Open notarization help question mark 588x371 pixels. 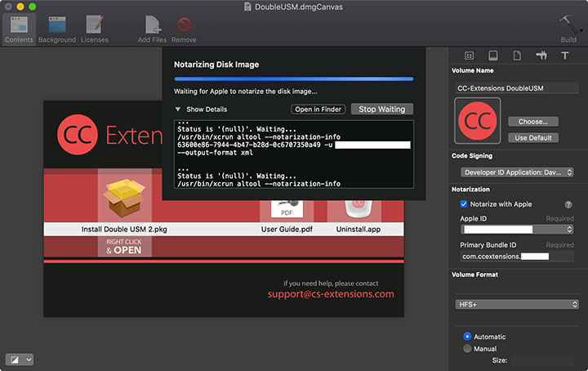pyautogui.click(x=568, y=204)
